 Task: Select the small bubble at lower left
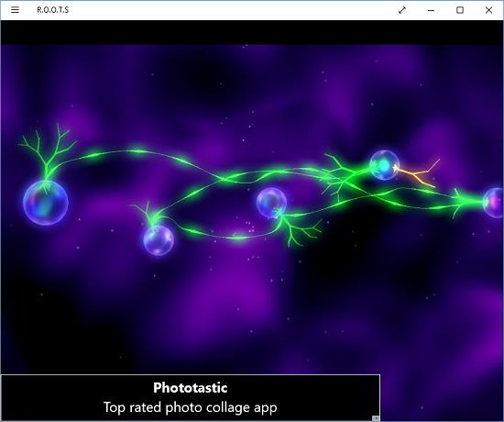coord(159,240)
